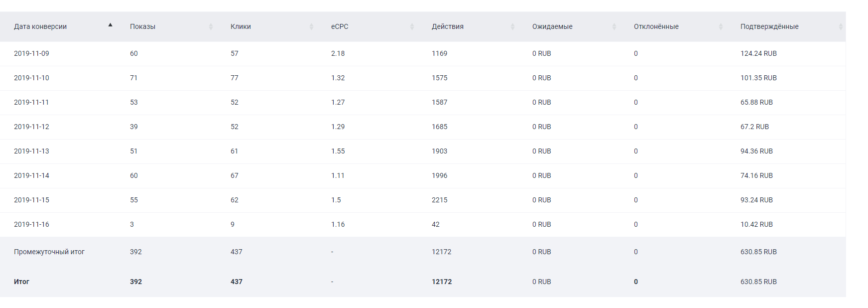Viewport: 868px width, 308px height.
Task: Click sort icon next to Отклонённые
Action: (721, 27)
